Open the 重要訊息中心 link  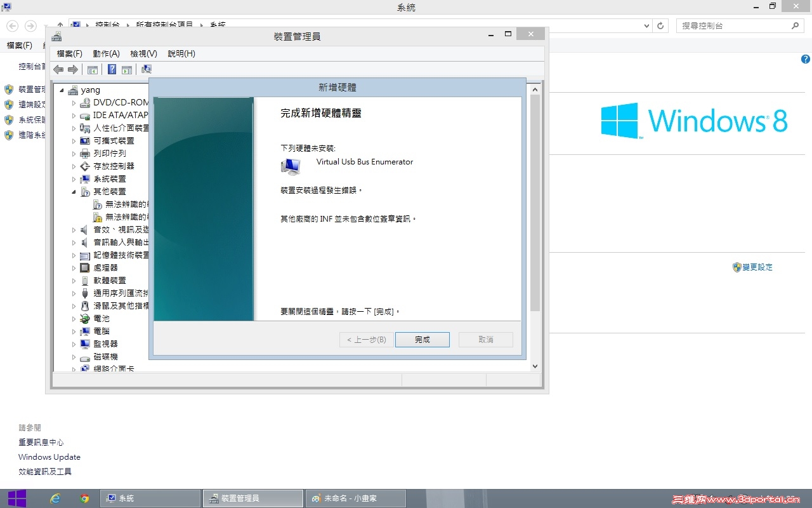coord(41,443)
